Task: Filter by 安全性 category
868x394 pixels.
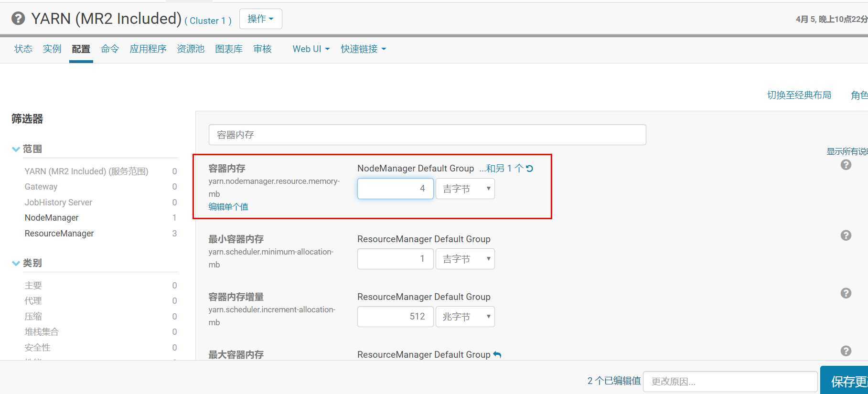Action: (38, 348)
